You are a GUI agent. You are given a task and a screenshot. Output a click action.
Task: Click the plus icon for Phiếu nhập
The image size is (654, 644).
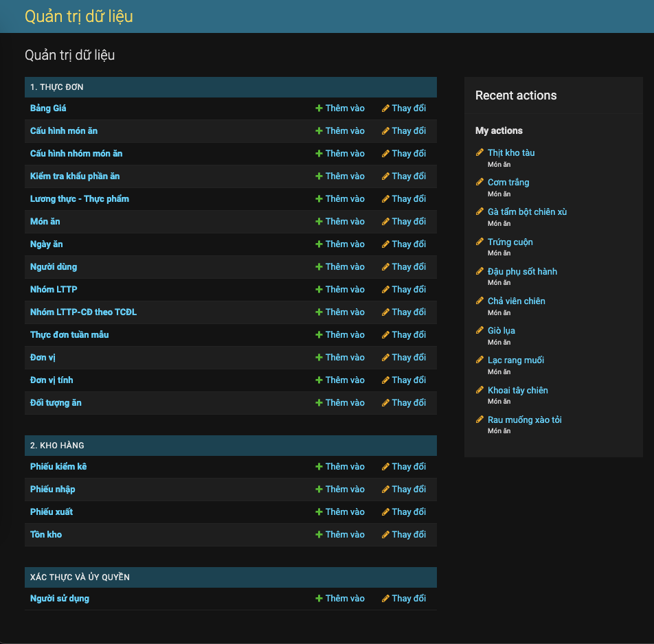(x=318, y=489)
